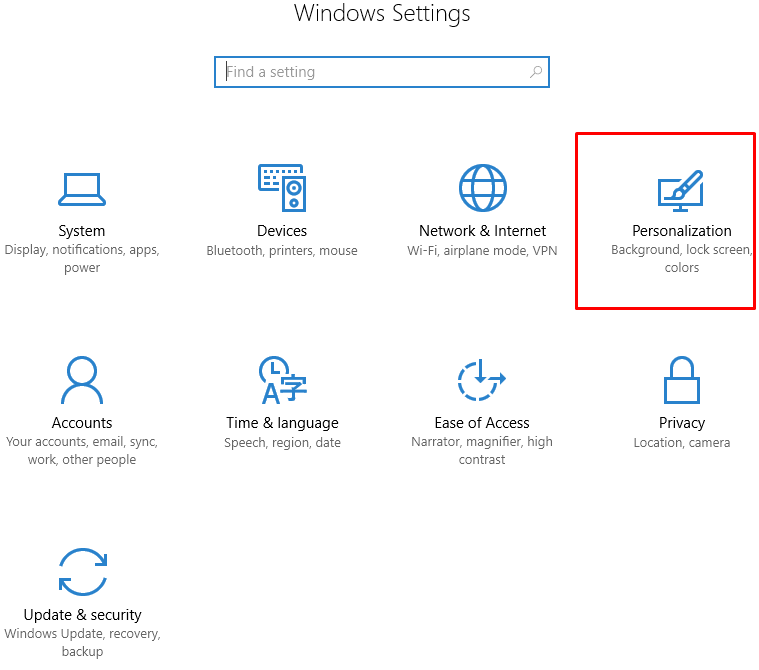Click the Accounts label

tap(82, 423)
